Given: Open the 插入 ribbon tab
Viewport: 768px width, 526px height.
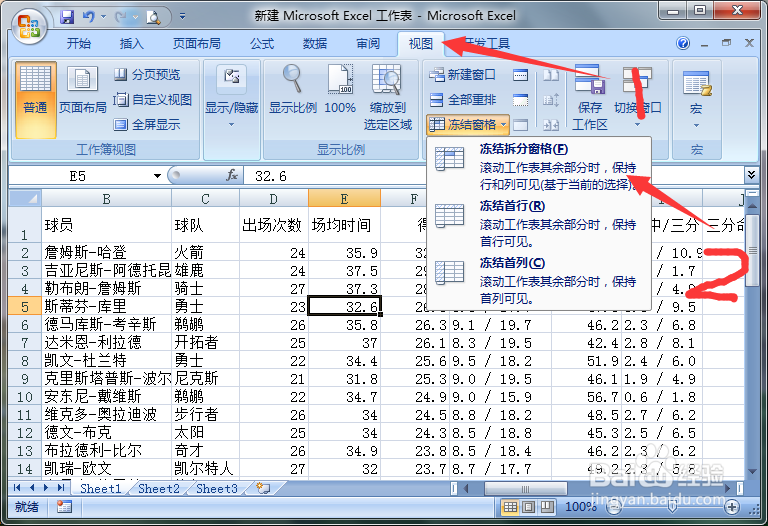Looking at the screenshot, I should click(131, 44).
